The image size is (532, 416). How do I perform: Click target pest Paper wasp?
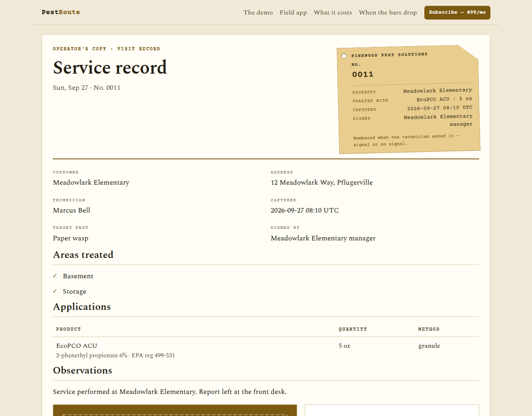(71, 238)
